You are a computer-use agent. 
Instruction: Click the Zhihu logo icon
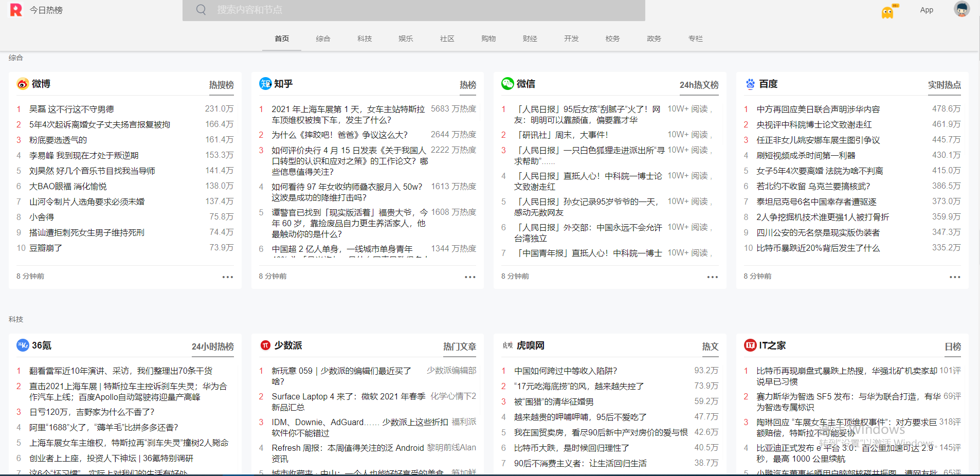point(265,84)
